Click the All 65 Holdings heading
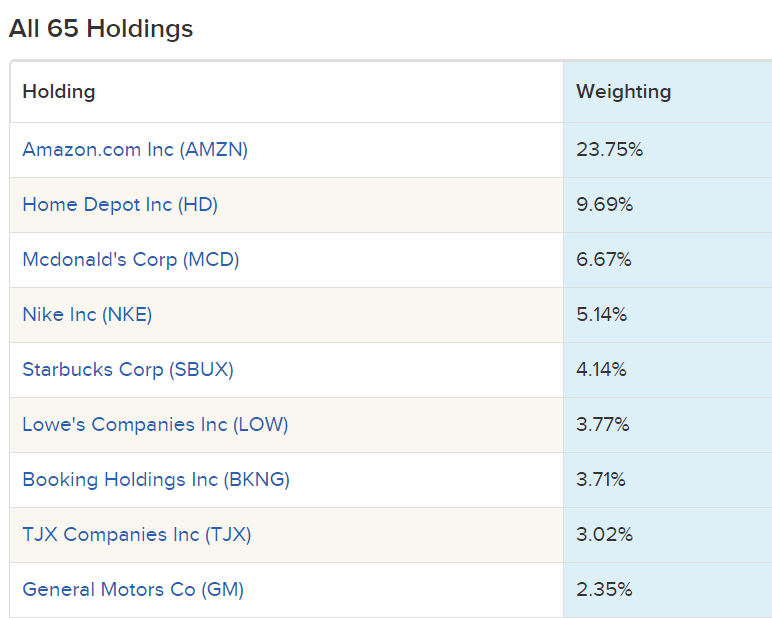The image size is (772, 618). tap(101, 29)
